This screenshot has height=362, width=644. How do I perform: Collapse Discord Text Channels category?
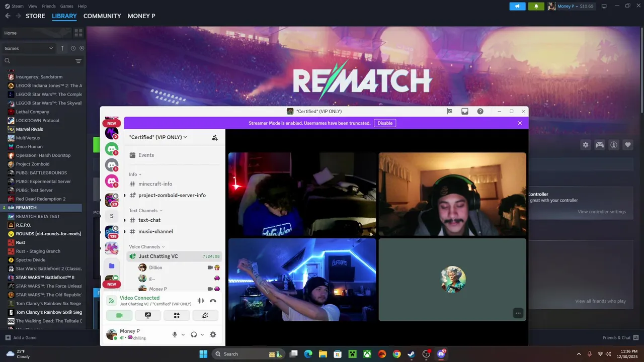[146, 211]
